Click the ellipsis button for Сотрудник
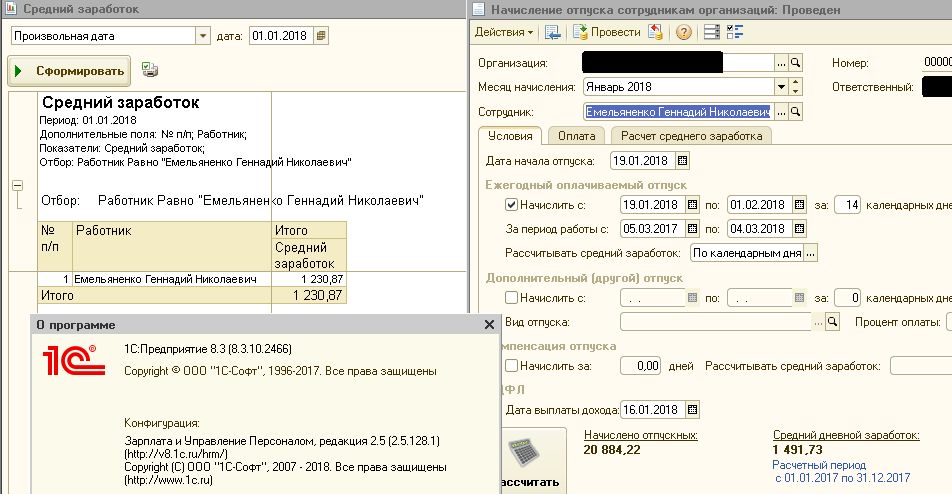 tap(781, 112)
